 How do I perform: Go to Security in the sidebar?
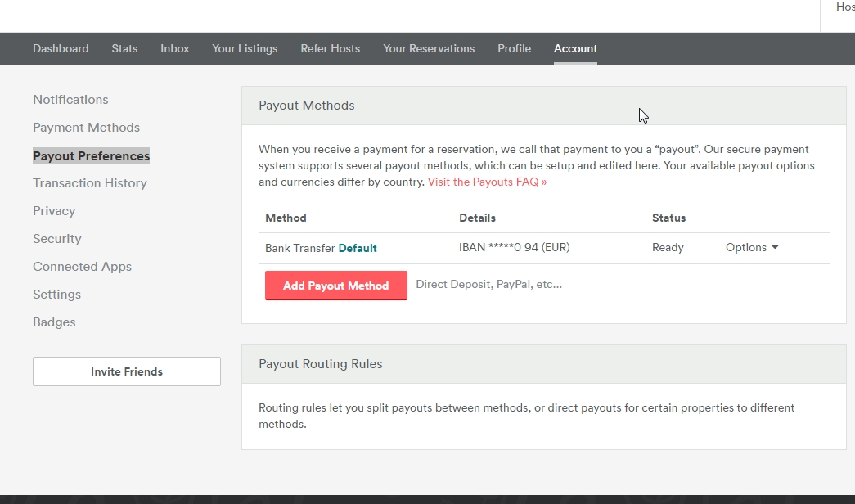57,239
